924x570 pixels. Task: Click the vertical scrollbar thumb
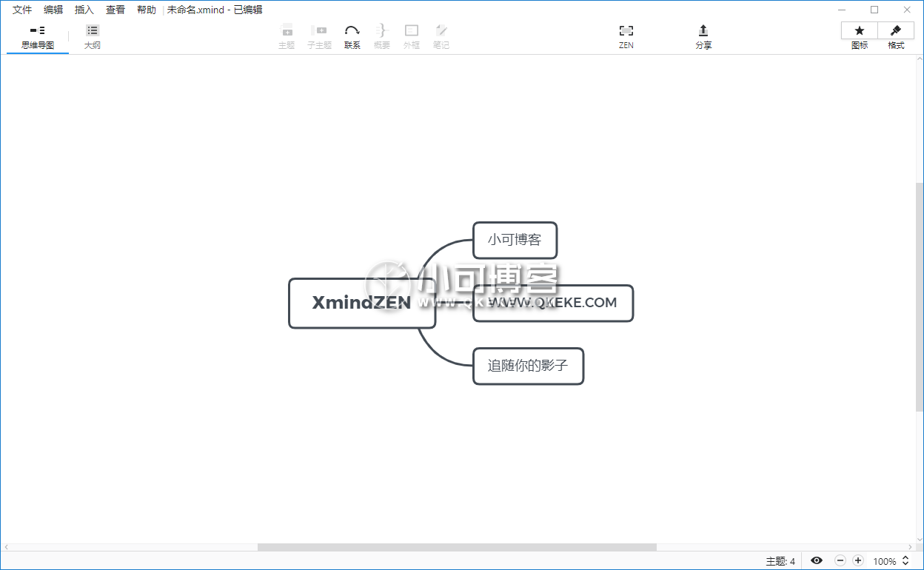(x=920, y=297)
